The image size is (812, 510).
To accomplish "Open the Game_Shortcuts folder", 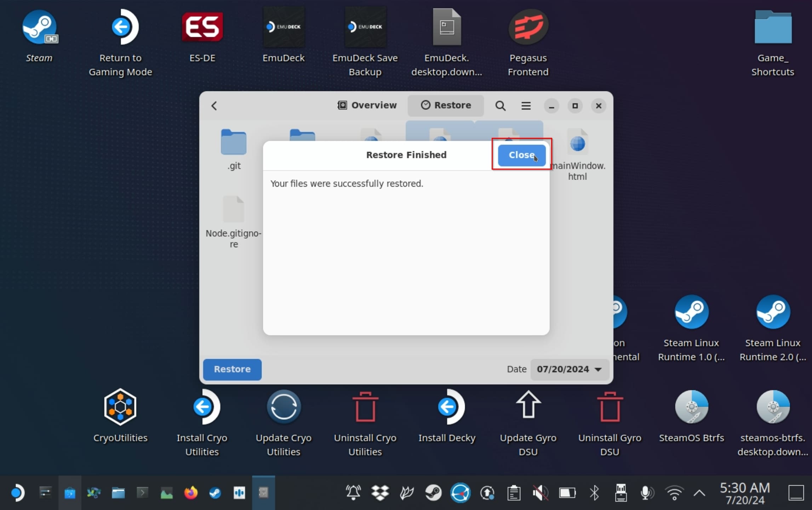I will pyautogui.click(x=773, y=42).
